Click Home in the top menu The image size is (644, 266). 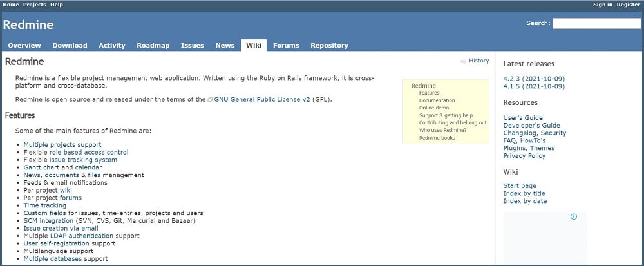point(11,5)
